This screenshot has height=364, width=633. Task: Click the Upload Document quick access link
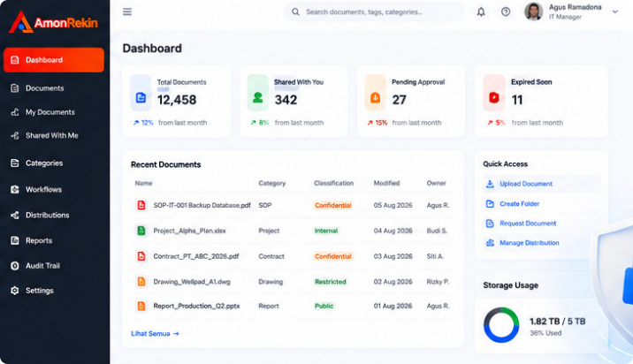(526, 184)
